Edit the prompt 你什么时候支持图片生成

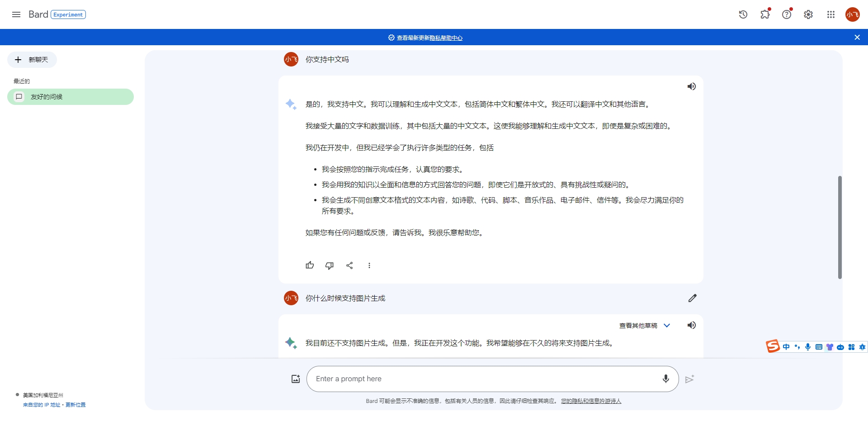pyautogui.click(x=693, y=298)
